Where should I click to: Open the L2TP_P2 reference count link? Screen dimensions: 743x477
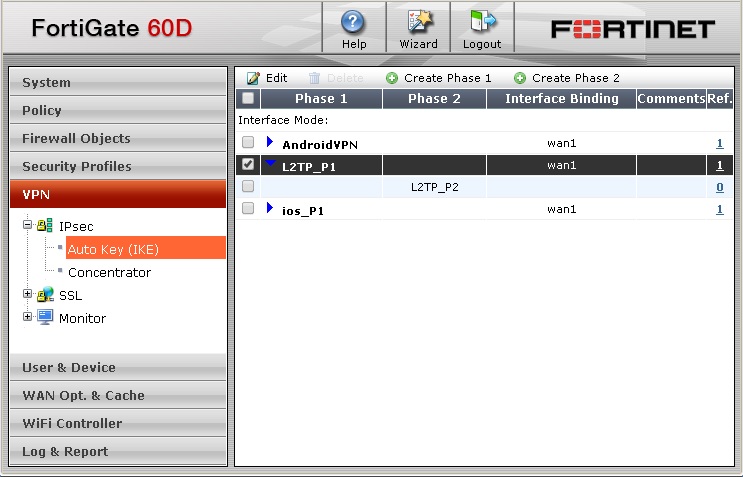coord(720,187)
